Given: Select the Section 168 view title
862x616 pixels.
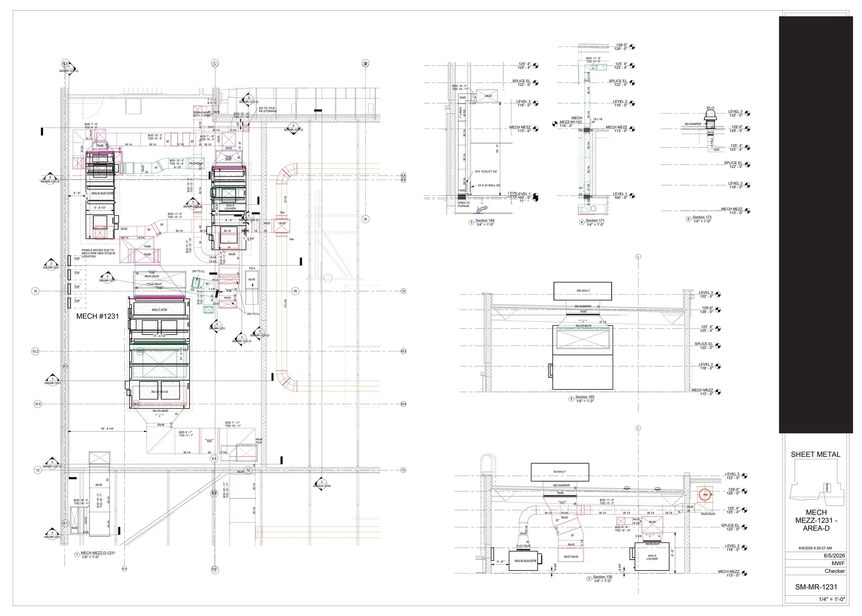Looking at the screenshot, I should pyautogui.click(x=485, y=220).
